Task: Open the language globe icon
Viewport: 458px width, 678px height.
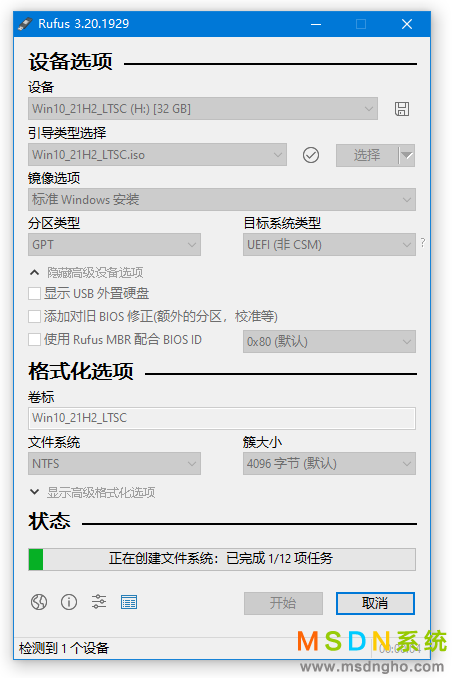Action: point(39,602)
